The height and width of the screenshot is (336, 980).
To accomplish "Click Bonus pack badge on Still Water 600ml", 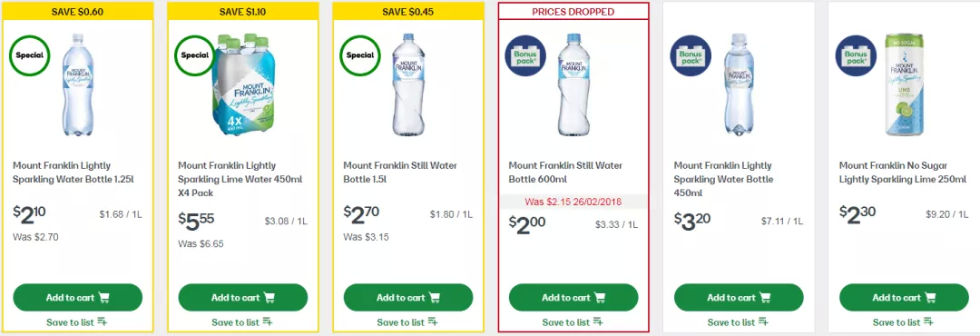I will click(x=525, y=55).
